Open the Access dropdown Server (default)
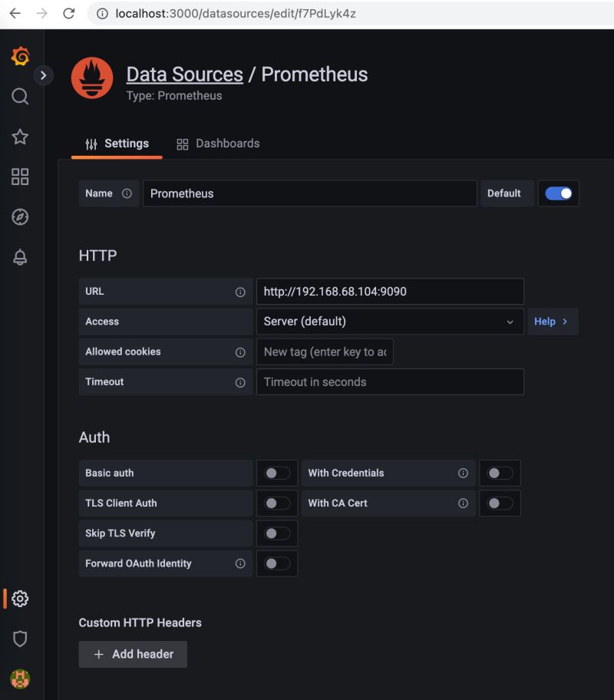 389,322
